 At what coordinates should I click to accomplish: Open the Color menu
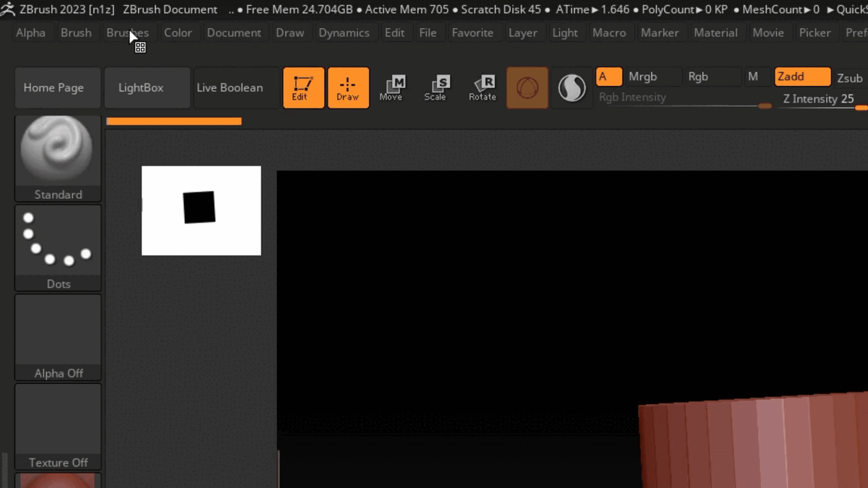point(178,33)
